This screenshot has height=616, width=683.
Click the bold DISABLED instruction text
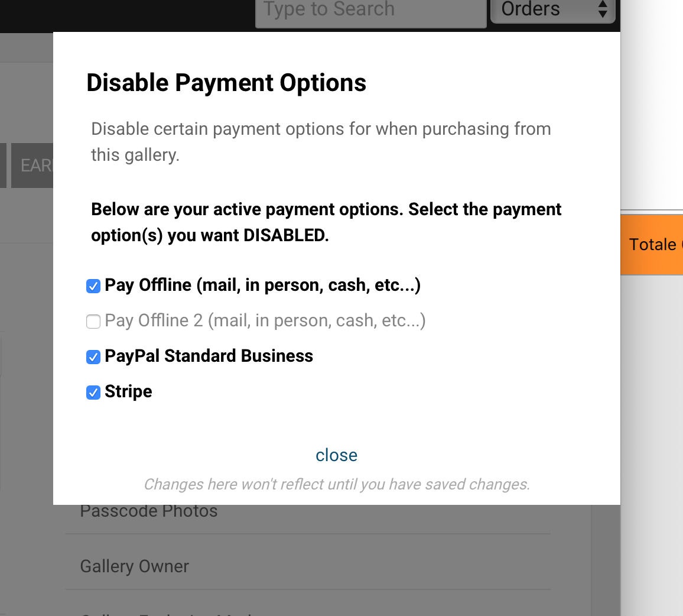[326, 222]
